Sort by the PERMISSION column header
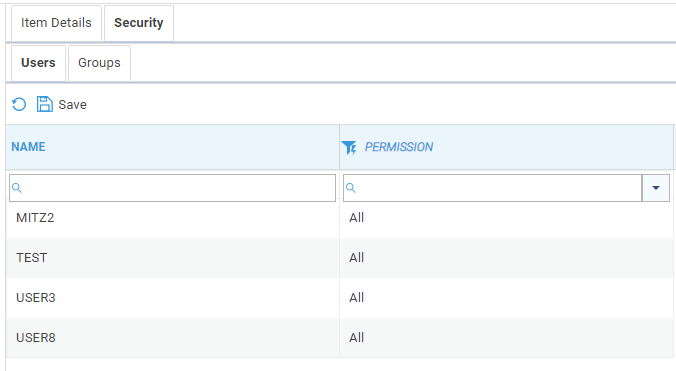676x371 pixels. click(x=399, y=147)
